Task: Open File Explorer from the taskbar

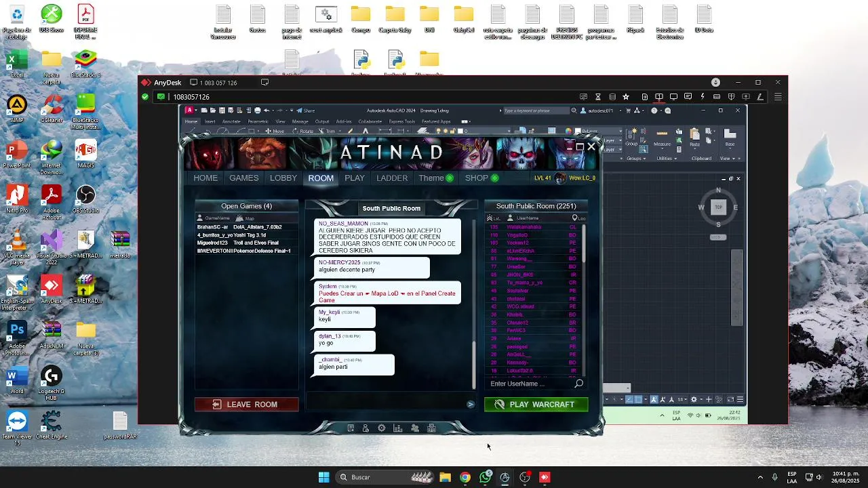Action: click(445, 477)
